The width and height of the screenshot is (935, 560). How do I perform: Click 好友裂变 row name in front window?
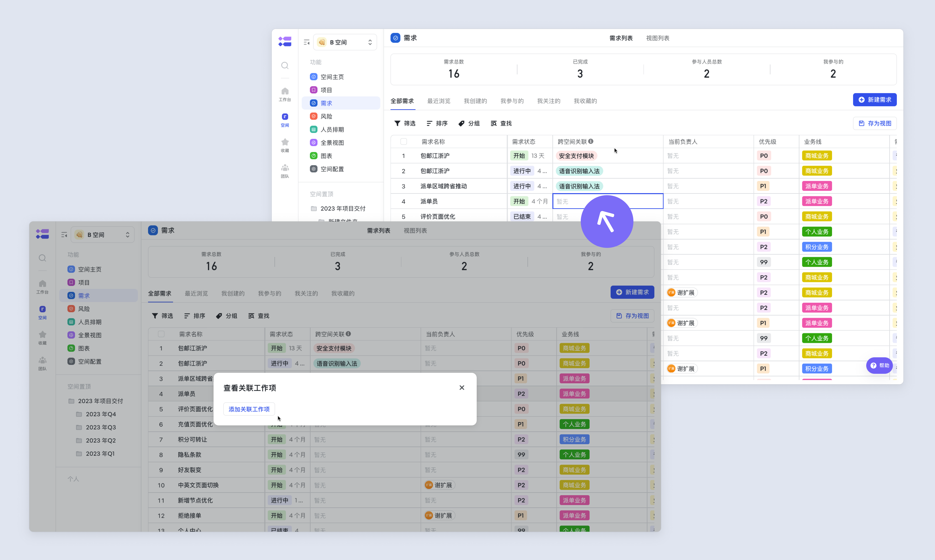(x=189, y=470)
